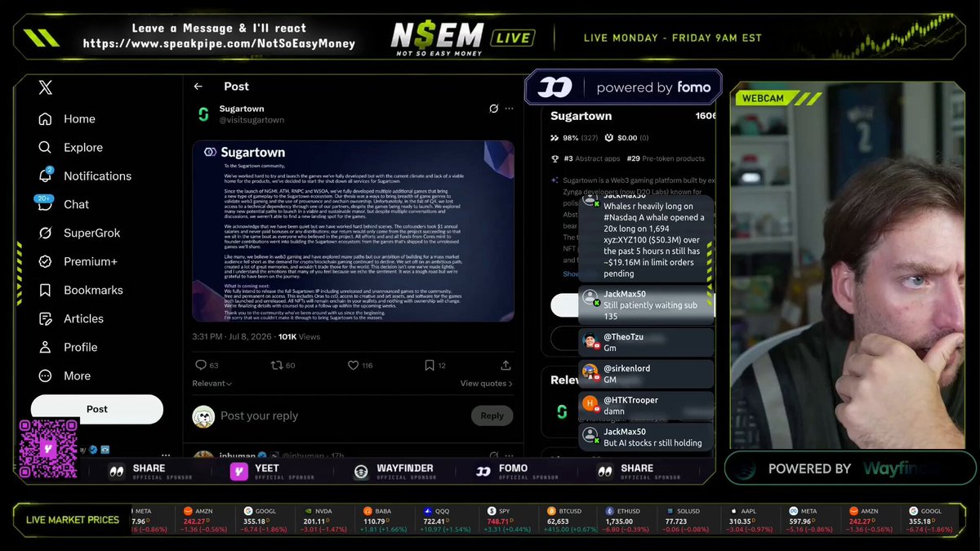Click the FOMO sponsor logo
The image size is (980, 551).
tap(483, 471)
